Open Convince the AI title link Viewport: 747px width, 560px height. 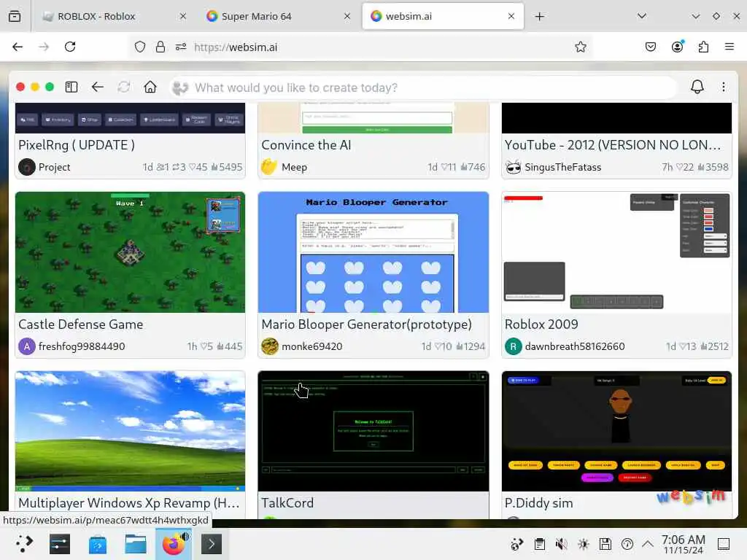[x=306, y=145]
